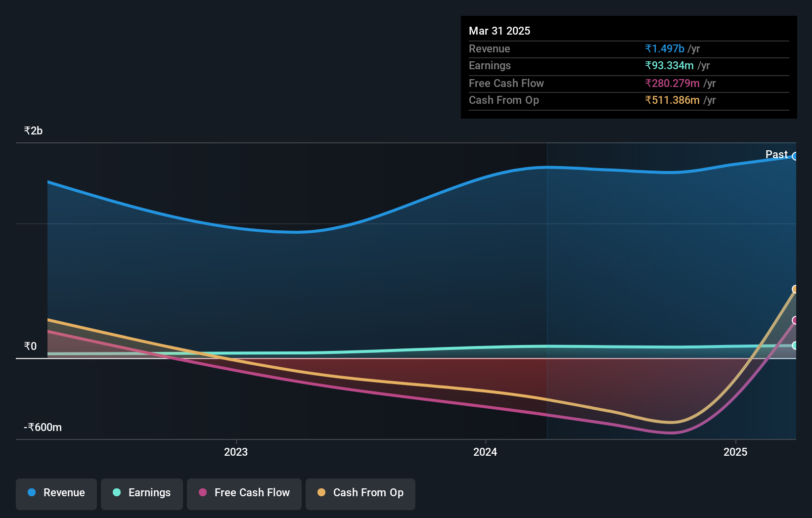This screenshot has height=518, width=812.
Task: Click the Mar 31 2025 tooltip header
Action: (499, 31)
